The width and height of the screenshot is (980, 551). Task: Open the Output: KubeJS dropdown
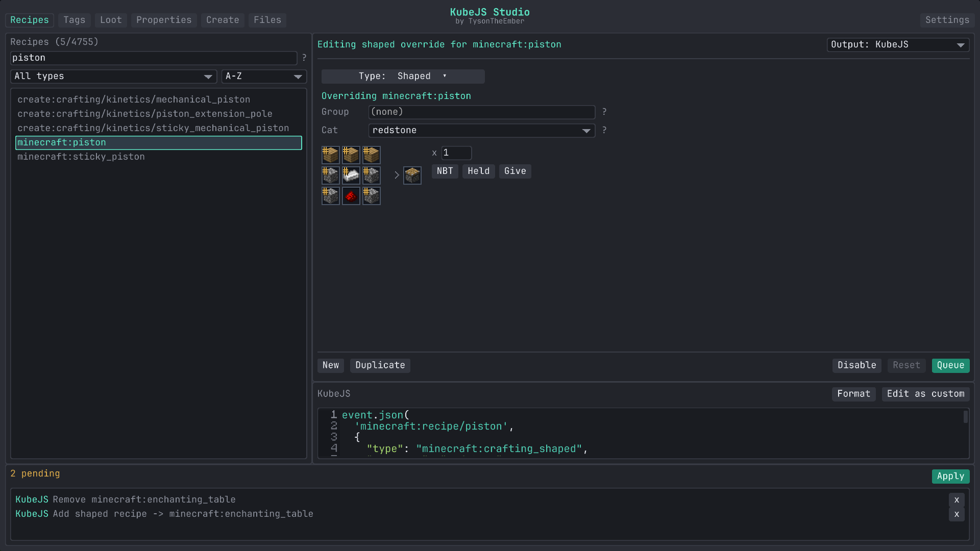click(898, 45)
